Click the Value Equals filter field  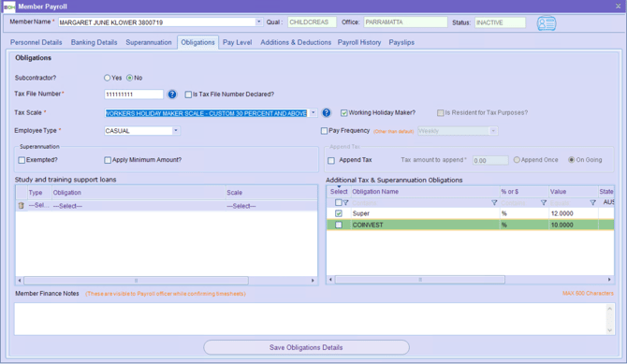coord(569,203)
